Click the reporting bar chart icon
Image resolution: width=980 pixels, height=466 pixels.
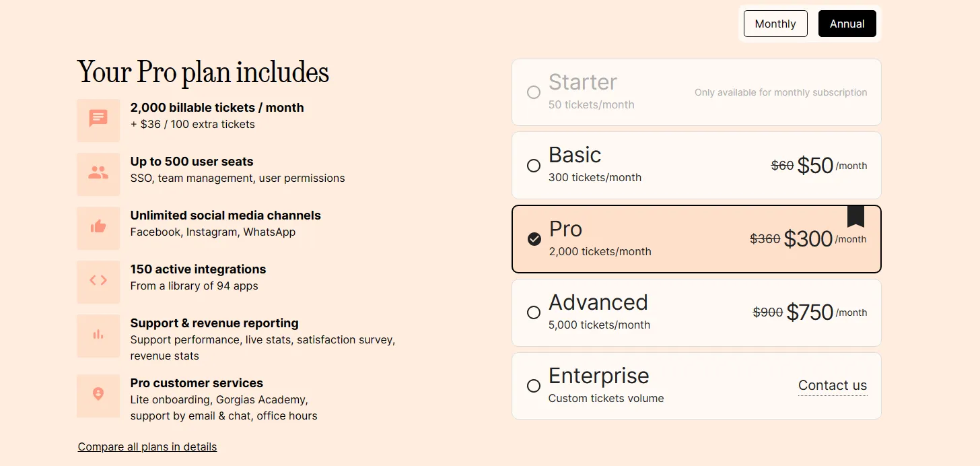coord(98,334)
